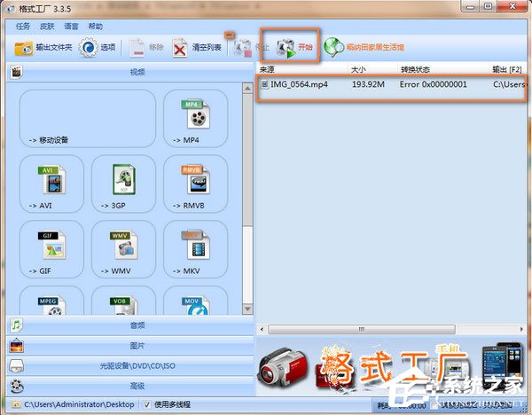Clear the task list (清空列表)
Screen dimensions: 532x415
[197, 48]
